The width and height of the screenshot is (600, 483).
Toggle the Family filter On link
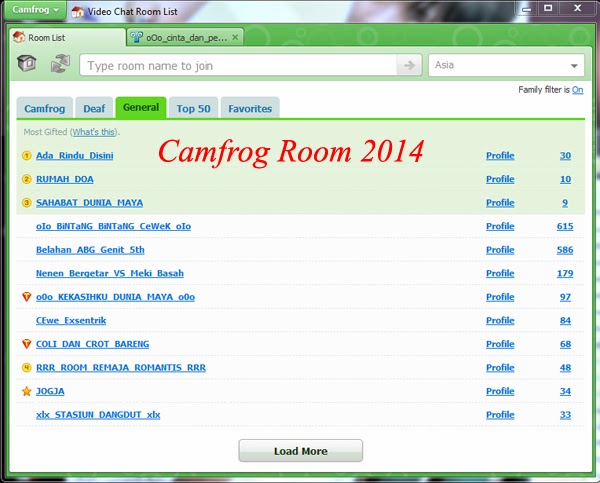577,90
